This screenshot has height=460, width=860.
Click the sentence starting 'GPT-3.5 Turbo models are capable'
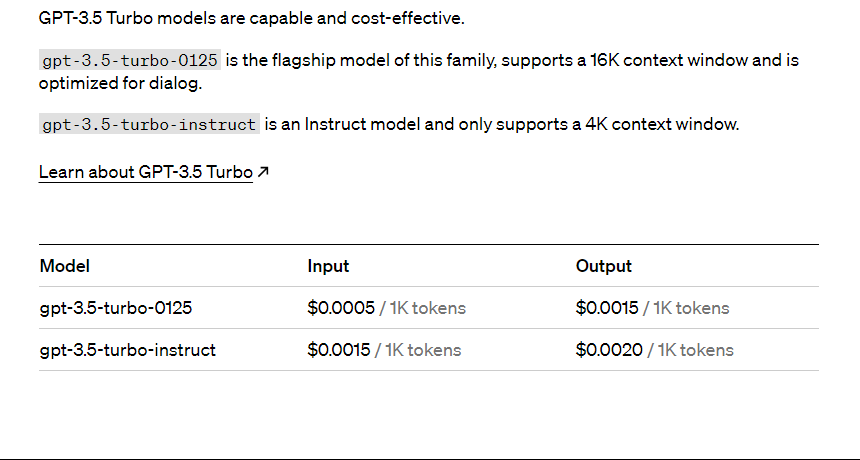(x=252, y=18)
